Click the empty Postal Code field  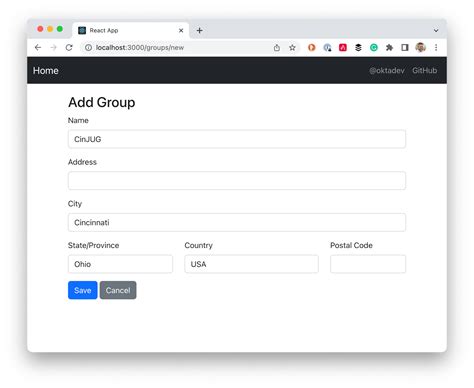point(368,264)
